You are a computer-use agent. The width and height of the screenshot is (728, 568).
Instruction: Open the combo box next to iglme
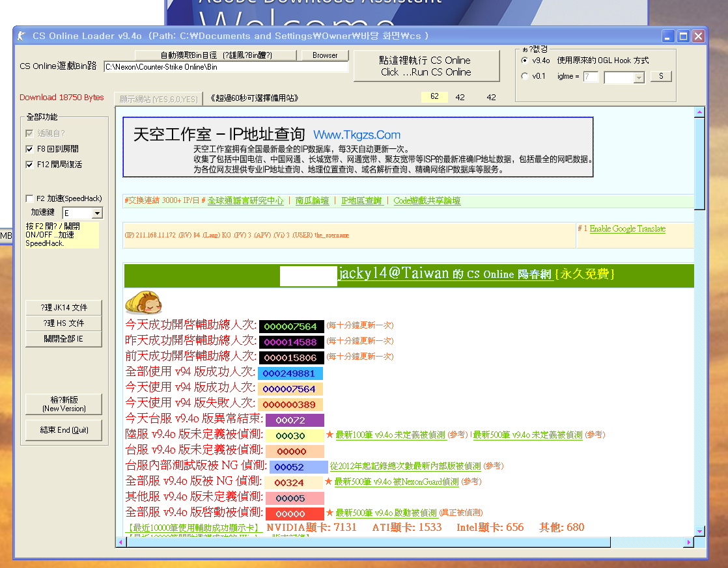click(639, 77)
